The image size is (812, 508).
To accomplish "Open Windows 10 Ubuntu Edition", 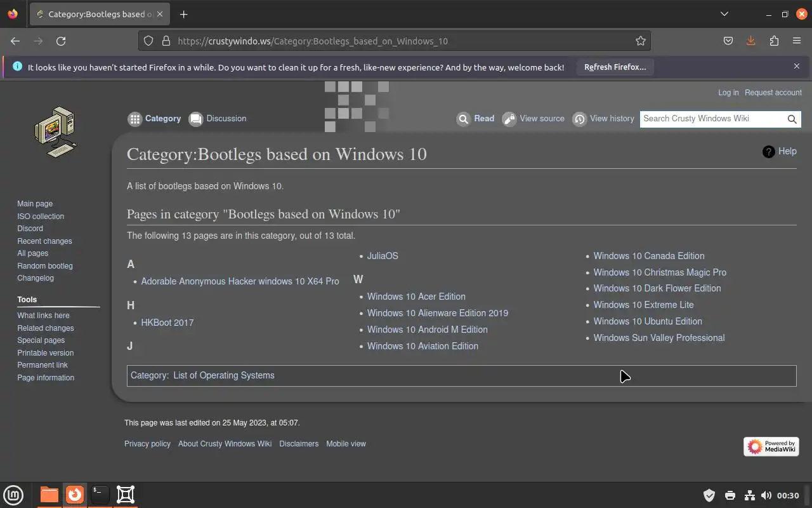I will click(648, 321).
